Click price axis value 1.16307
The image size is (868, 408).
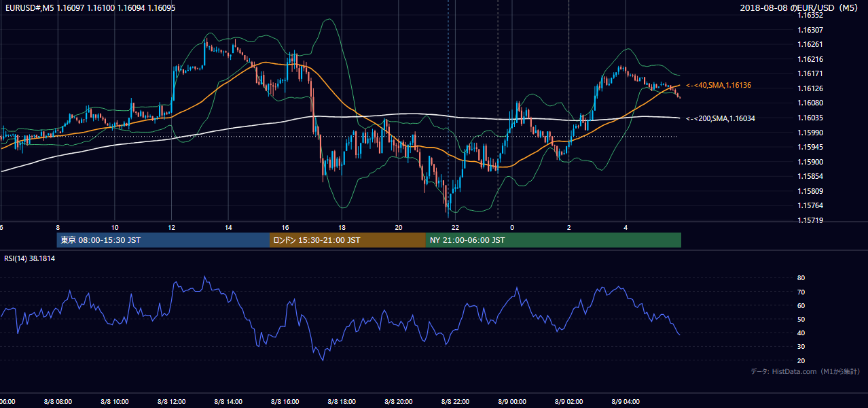coord(810,30)
